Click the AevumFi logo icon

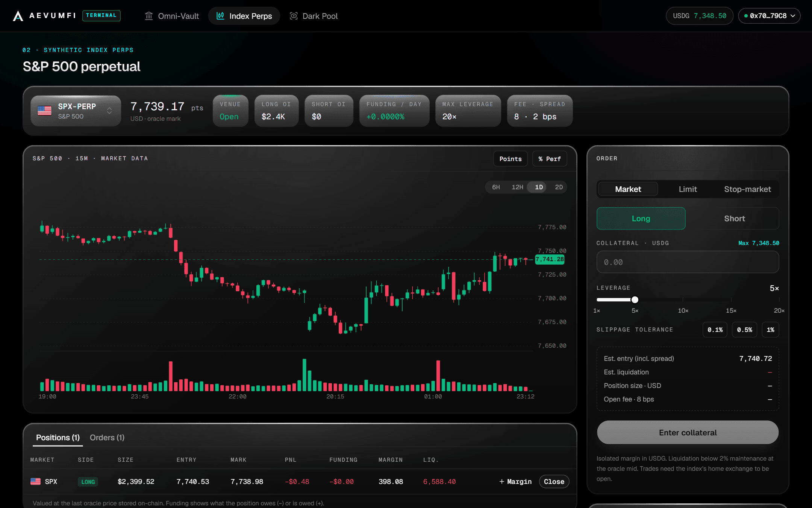[x=18, y=16]
